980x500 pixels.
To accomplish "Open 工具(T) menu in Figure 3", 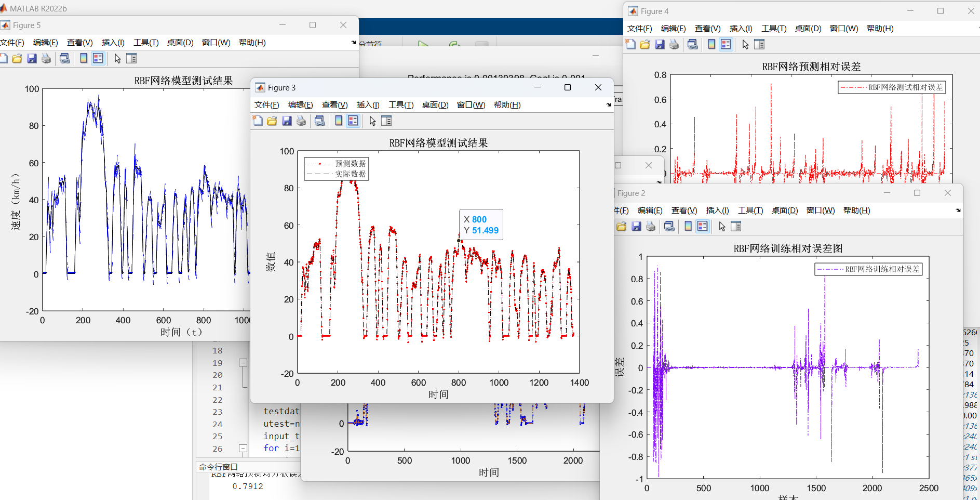I will point(401,105).
